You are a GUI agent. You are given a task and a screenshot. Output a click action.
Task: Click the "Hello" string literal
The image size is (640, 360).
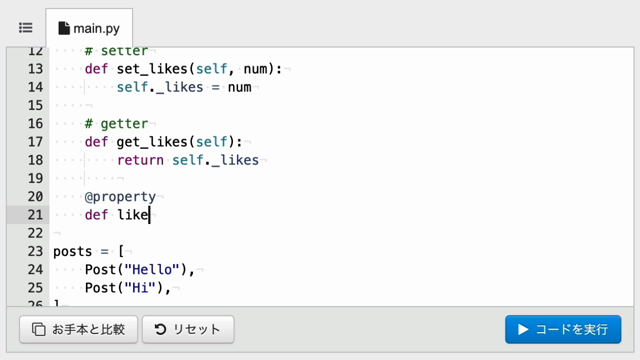pyautogui.click(x=152, y=269)
